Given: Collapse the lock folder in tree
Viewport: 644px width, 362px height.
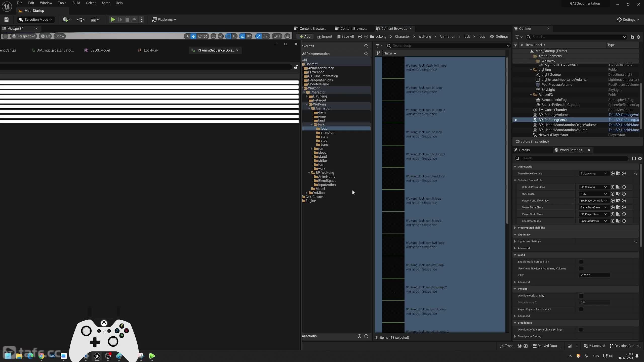Looking at the screenshot, I should coord(312,124).
